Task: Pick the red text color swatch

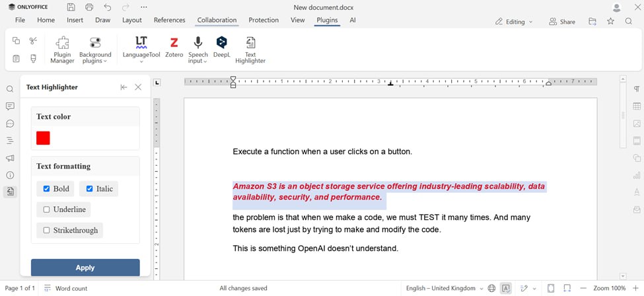Action: pyautogui.click(x=43, y=138)
